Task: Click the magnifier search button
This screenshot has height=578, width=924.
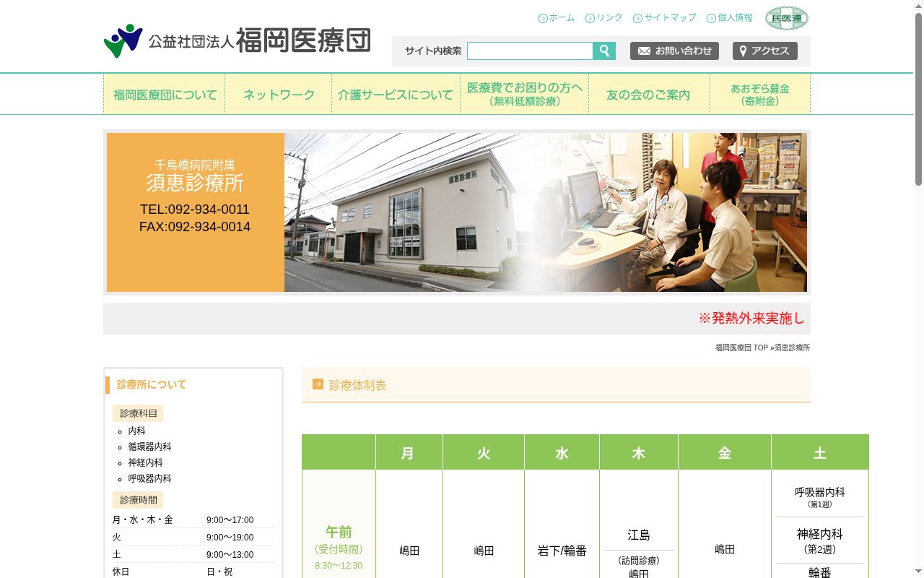Action: point(604,51)
